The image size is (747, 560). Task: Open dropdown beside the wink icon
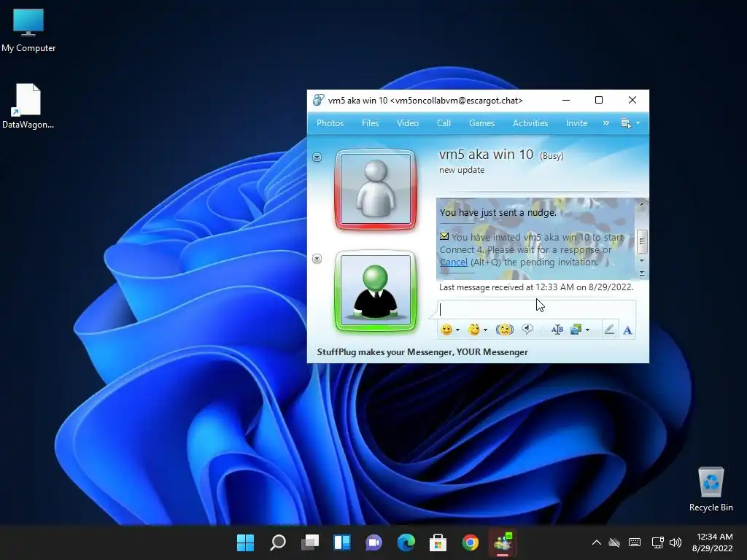tap(485, 330)
